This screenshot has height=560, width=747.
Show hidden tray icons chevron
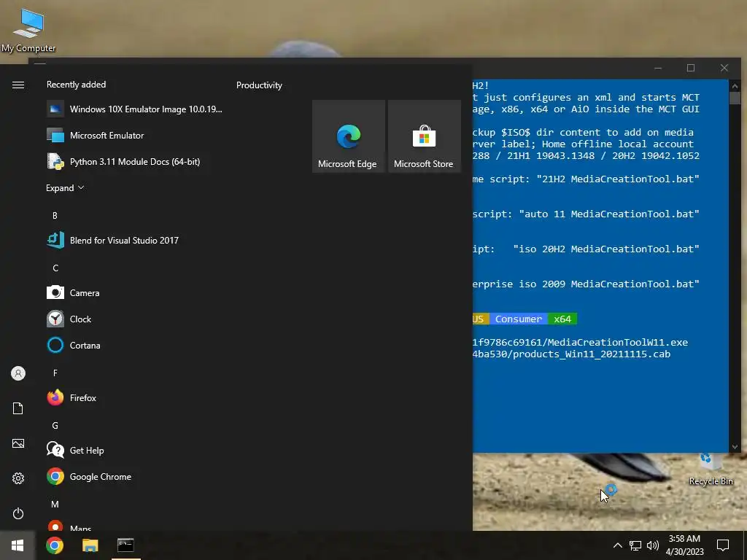pos(617,545)
